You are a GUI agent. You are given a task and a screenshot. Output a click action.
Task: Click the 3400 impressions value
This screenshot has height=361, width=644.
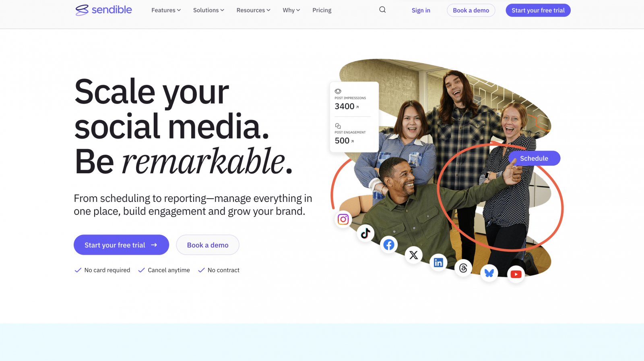point(345,106)
